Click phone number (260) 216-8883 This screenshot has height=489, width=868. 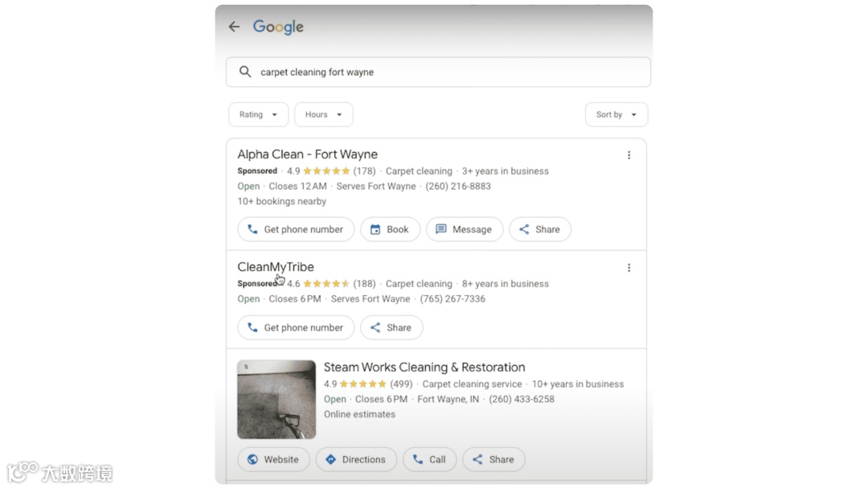tap(458, 186)
